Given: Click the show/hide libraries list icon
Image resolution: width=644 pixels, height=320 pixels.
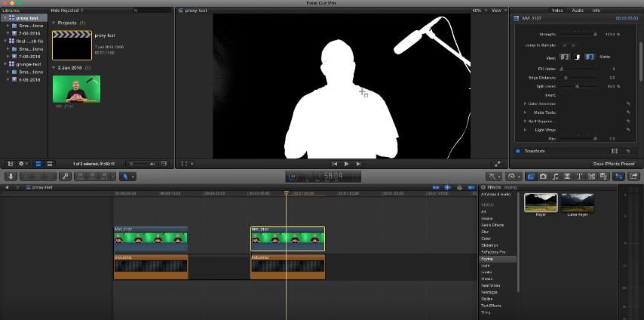Looking at the screenshot, I should pyautogui.click(x=11, y=164).
